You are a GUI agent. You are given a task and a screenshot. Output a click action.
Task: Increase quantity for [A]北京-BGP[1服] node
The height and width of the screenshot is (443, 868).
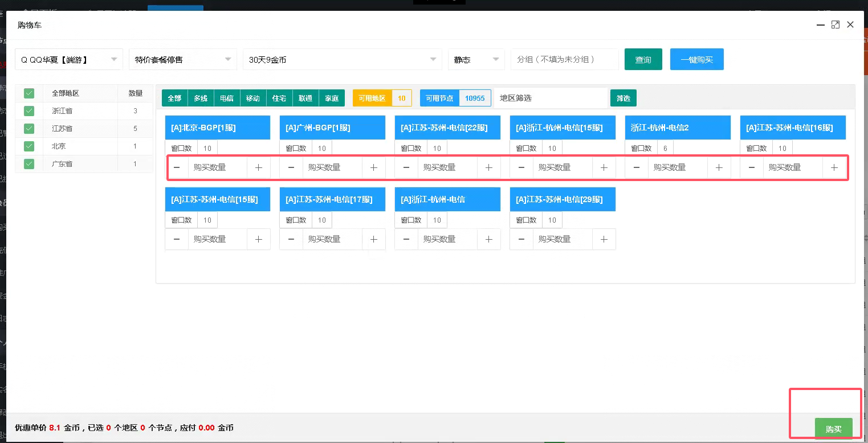259,167
